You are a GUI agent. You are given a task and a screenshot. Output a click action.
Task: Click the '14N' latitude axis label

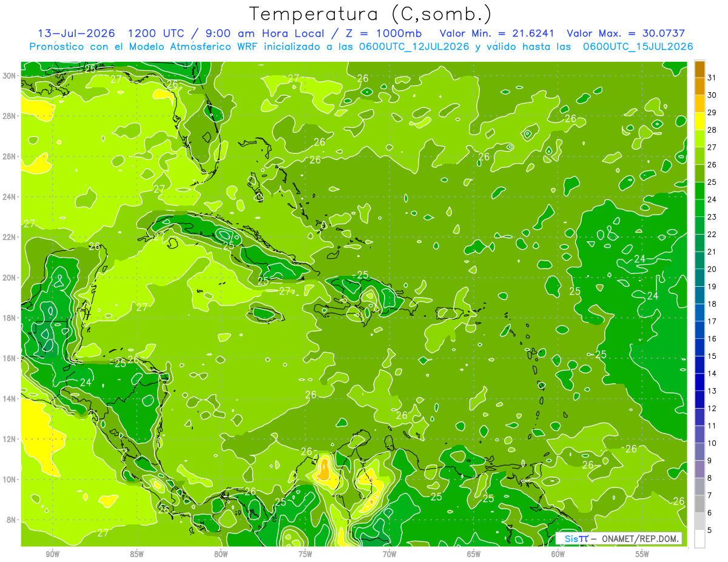pos(10,398)
